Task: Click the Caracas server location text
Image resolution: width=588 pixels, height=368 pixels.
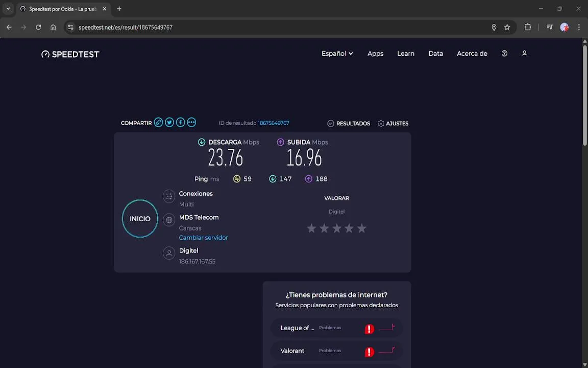Action: pyautogui.click(x=190, y=228)
